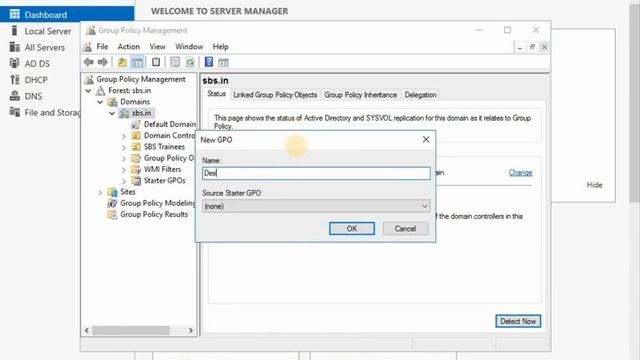
Task: Select Default Domain Policy tree item
Action: tap(170, 124)
